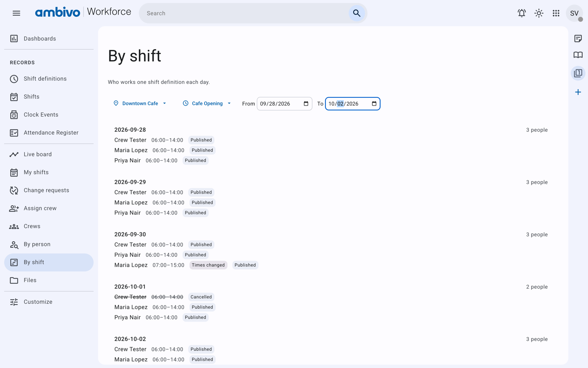Screen dimensions: 588x368
Task: Go to Dashboards
Action: tap(49, 38)
